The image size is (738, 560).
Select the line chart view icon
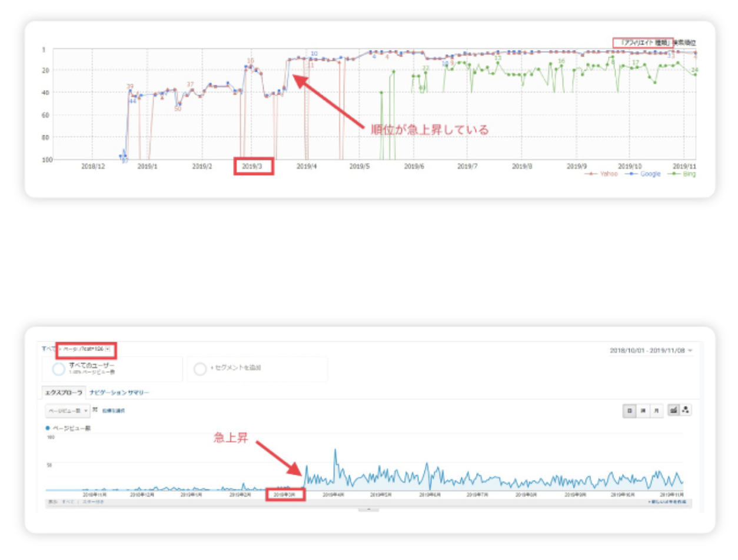(x=673, y=410)
